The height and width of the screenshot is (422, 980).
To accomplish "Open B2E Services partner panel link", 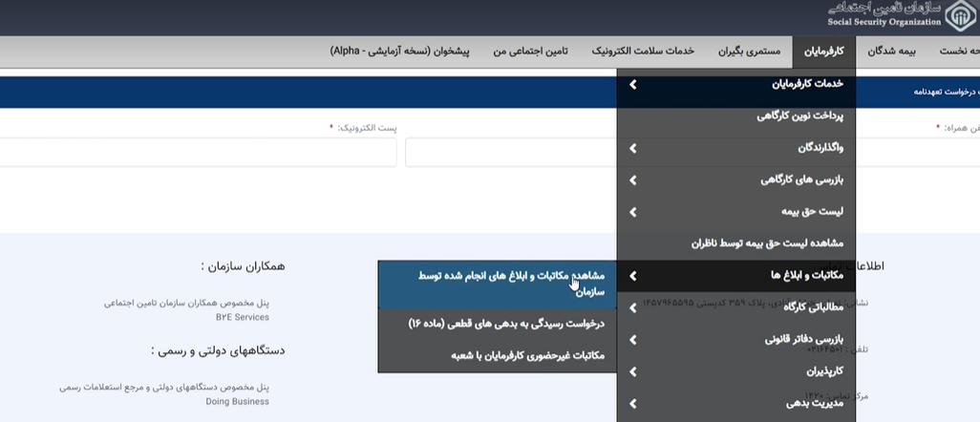I will tap(243, 317).
